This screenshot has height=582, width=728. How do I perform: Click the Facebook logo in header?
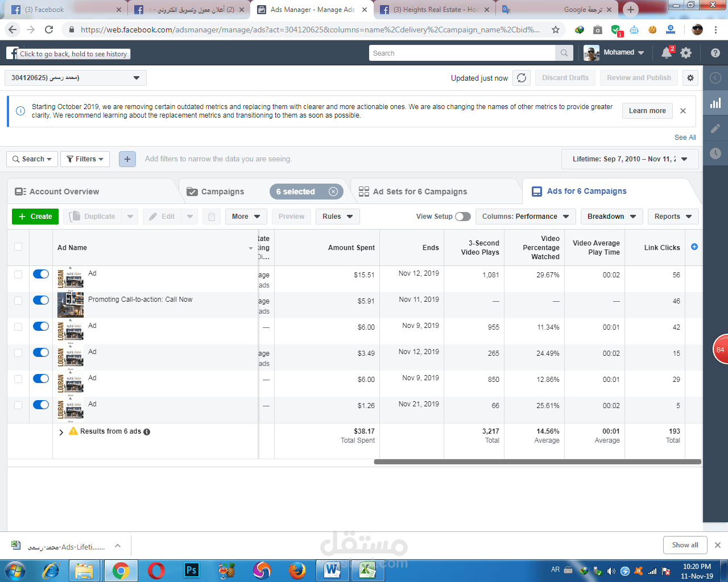[12, 53]
